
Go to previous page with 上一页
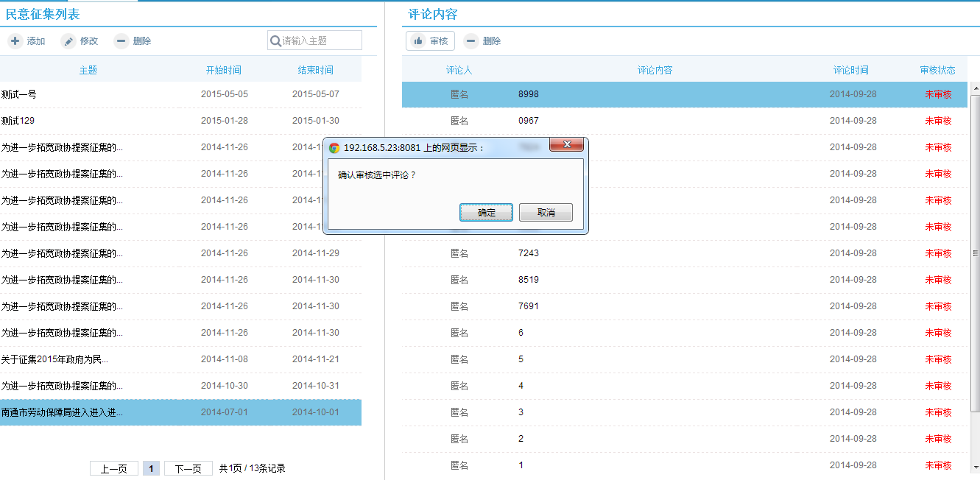click(114, 468)
